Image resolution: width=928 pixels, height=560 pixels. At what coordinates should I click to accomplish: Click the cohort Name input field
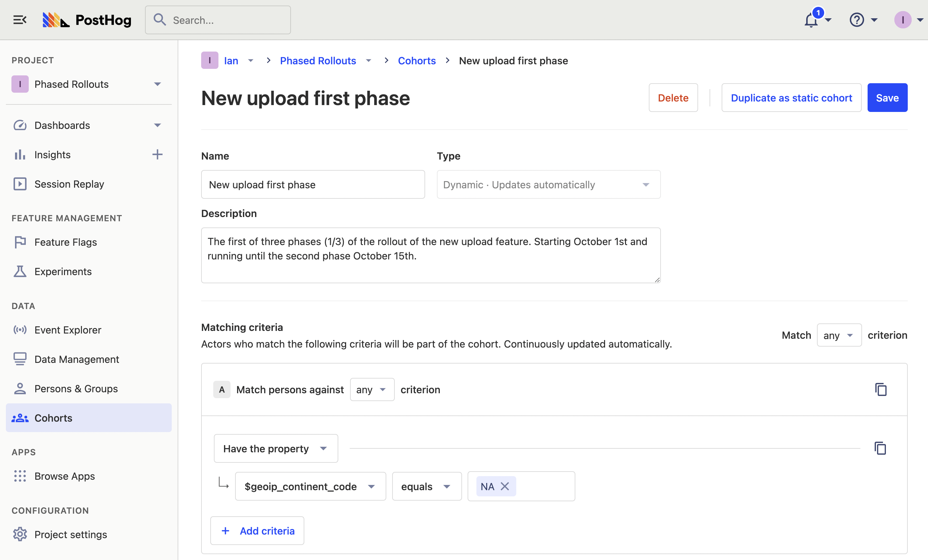(x=313, y=184)
